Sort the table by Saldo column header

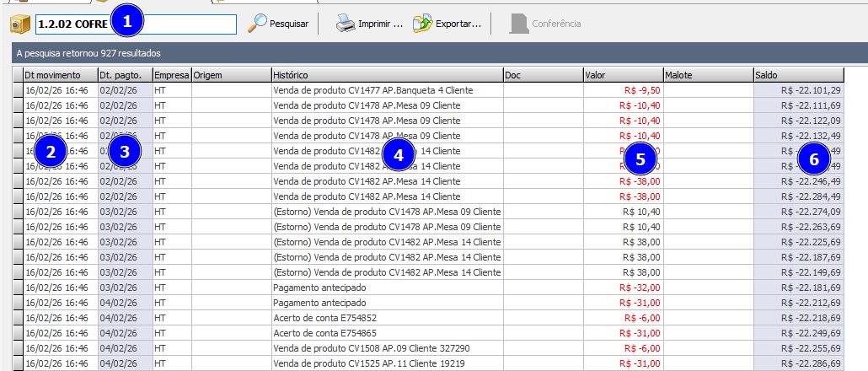click(x=797, y=75)
